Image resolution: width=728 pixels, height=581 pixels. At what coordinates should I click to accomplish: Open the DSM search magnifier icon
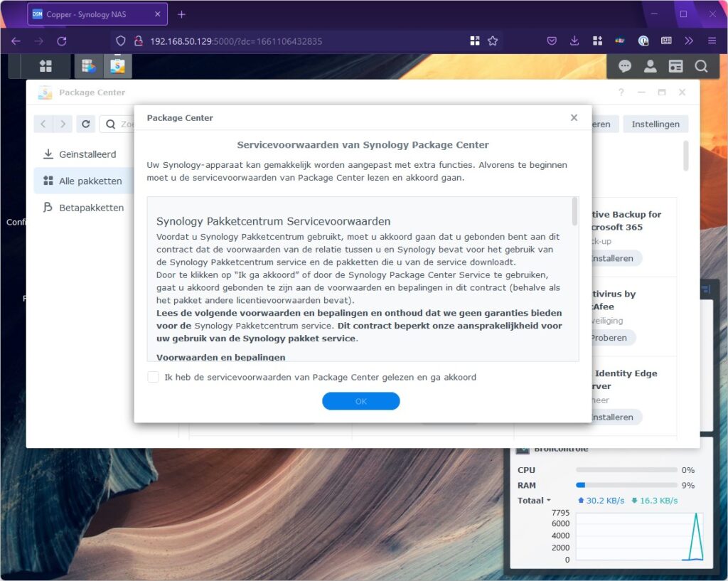(x=701, y=66)
